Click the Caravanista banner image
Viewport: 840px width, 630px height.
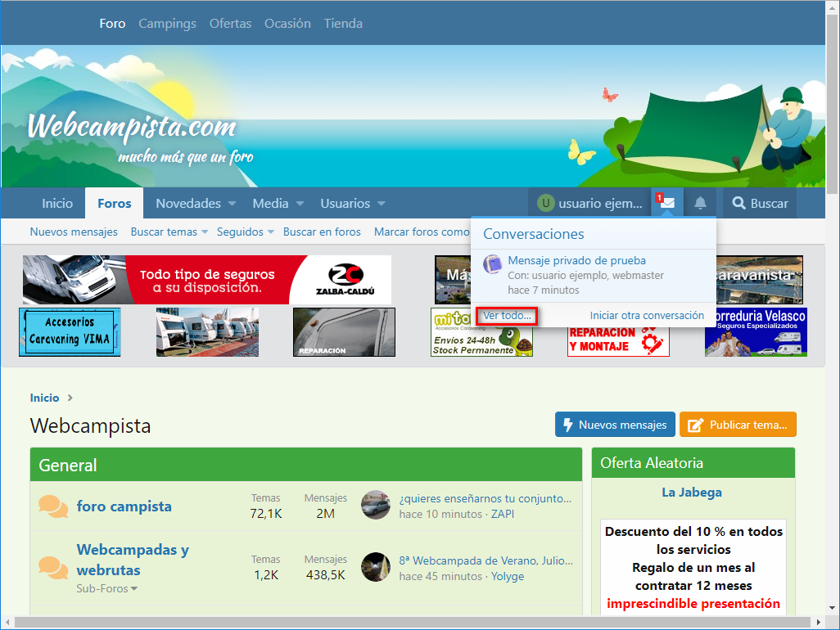click(x=760, y=279)
